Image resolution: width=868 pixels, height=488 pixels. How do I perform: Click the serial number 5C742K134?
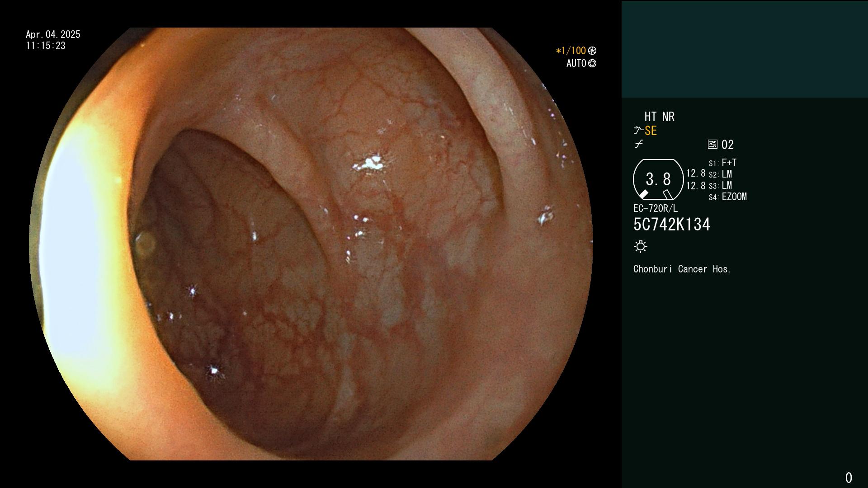672,225
